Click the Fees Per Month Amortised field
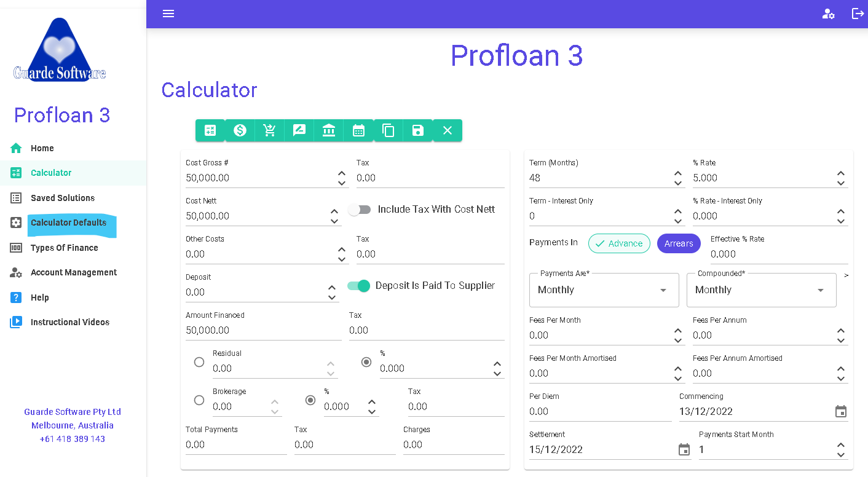The height and width of the screenshot is (477, 868). (600, 374)
